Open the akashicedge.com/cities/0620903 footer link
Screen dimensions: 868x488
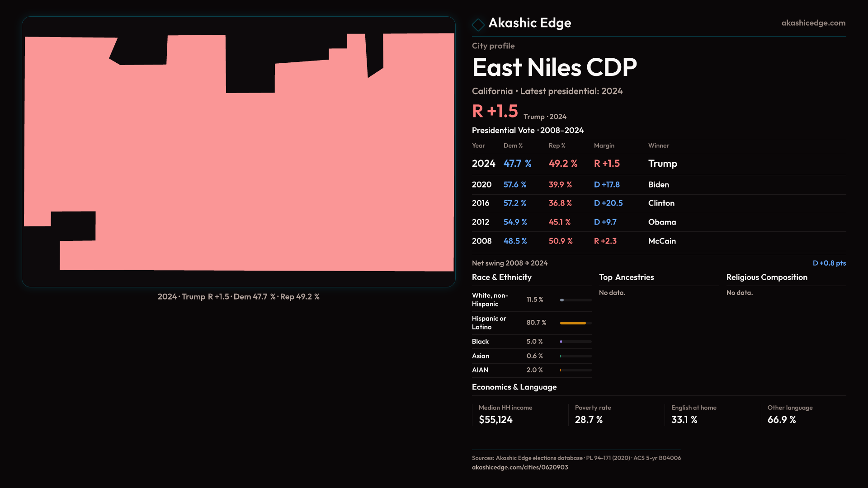[x=519, y=467]
